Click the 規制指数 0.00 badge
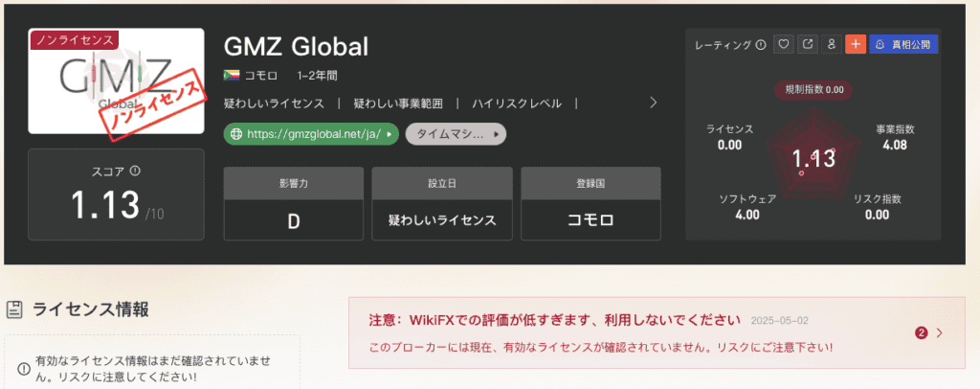Image resolution: width=980 pixels, height=389 pixels. pyautogui.click(x=813, y=89)
